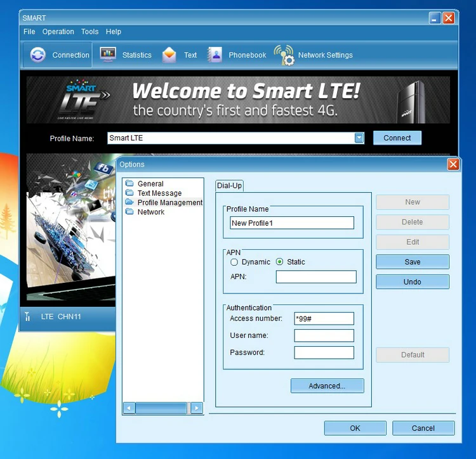
Task: Click the Connect button
Action: point(397,138)
